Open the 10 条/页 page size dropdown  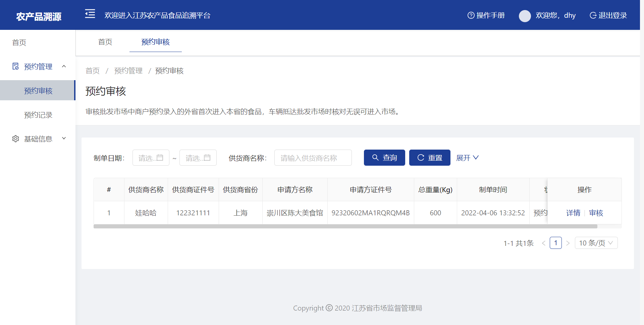coord(596,243)
